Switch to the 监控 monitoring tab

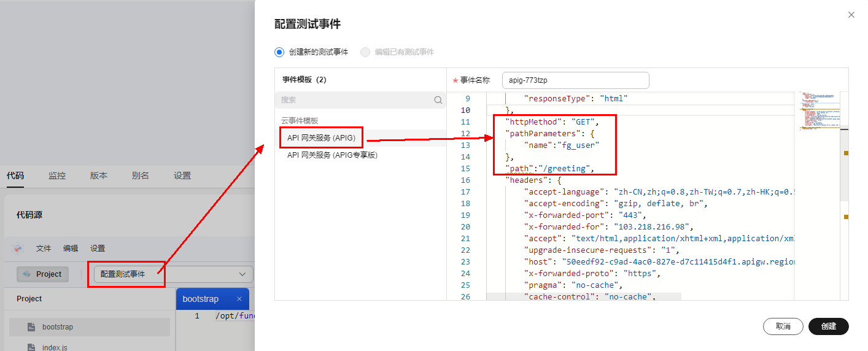[57, 175]
